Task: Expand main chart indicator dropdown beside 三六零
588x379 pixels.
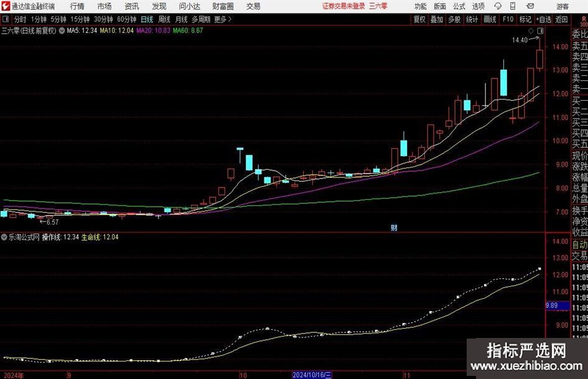Action: click(x=62, y=30)
